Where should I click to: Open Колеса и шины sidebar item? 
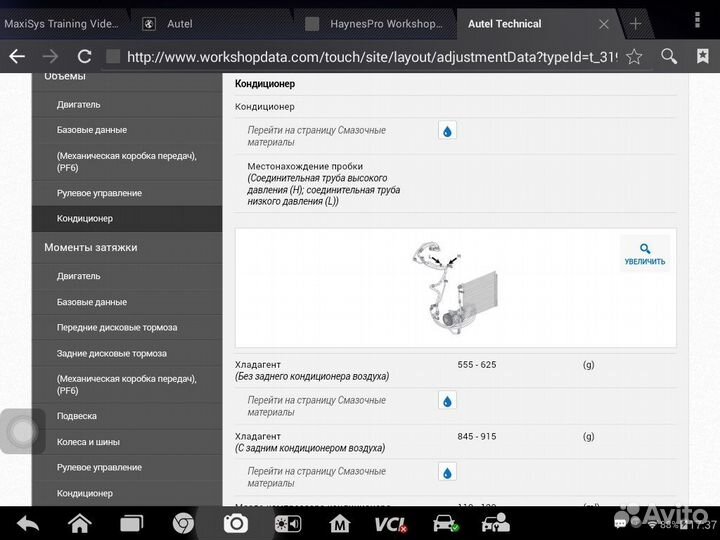click(127, 442)
